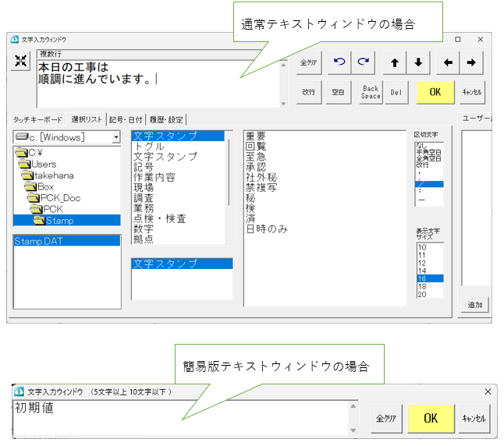Switch to the タッチキーボード tab
The width and height of the screenshot is (504, 446).
tap(37, 119)
